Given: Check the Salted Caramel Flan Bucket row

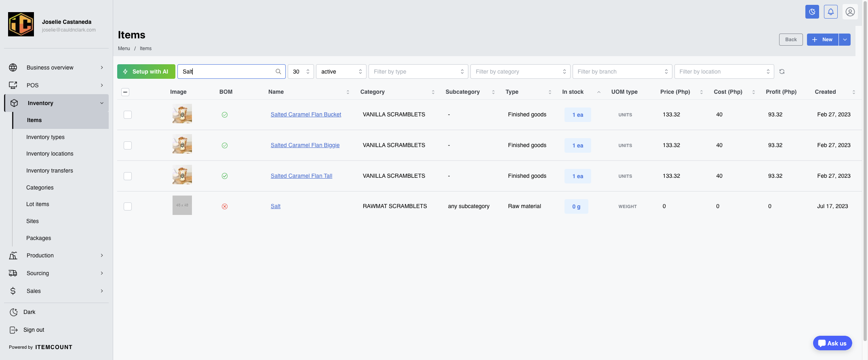Looking at the screenshot, I should click(128, 115).
